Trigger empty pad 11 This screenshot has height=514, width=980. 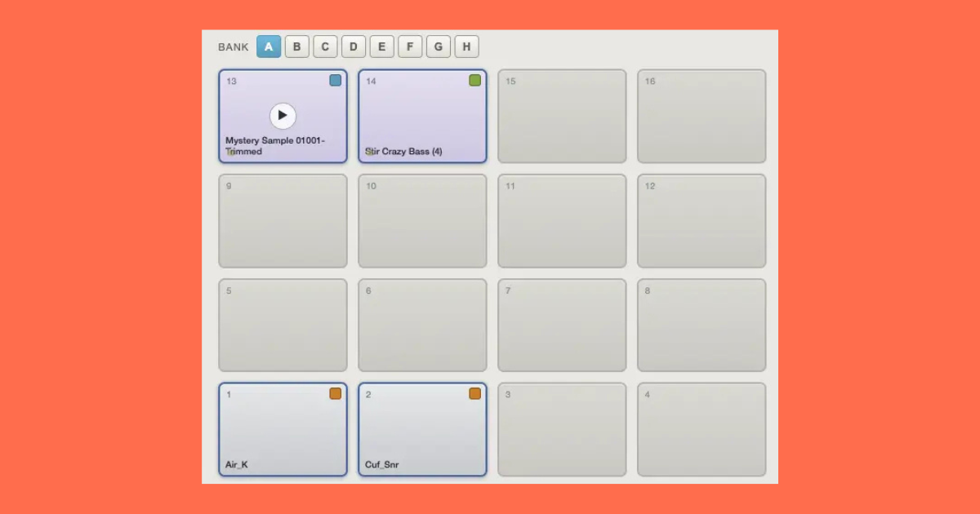562,220
